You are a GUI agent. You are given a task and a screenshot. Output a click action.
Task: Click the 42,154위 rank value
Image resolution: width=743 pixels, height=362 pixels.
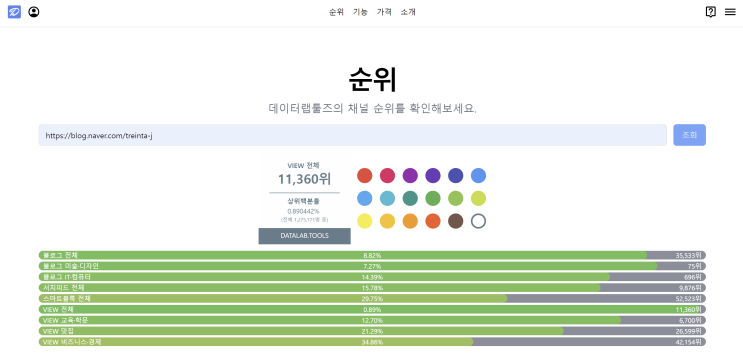tap(688, 342)
